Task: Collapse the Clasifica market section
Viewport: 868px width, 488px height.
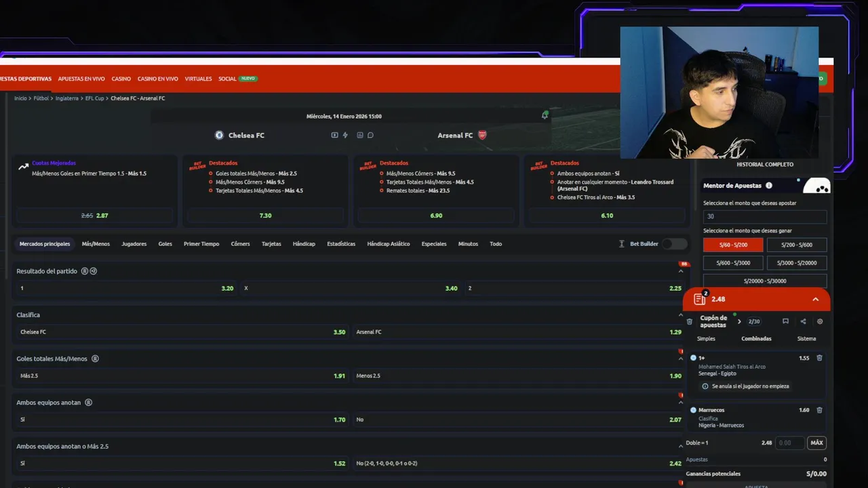Action: point(681,315)
